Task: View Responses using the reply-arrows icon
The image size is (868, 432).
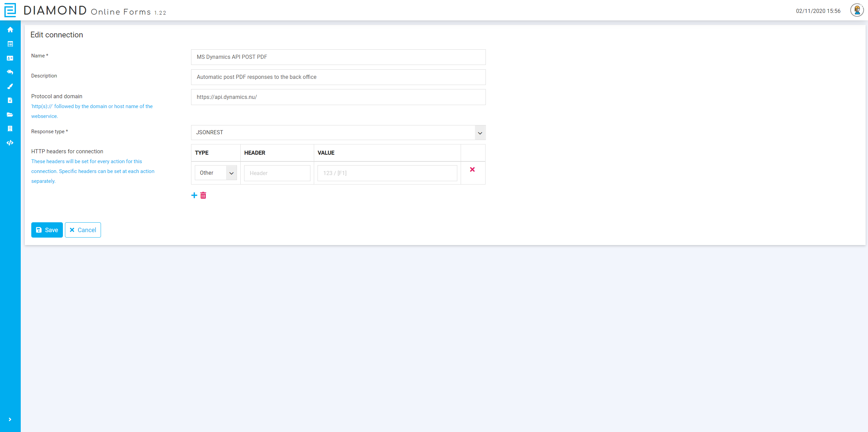Action: point(10,72)
